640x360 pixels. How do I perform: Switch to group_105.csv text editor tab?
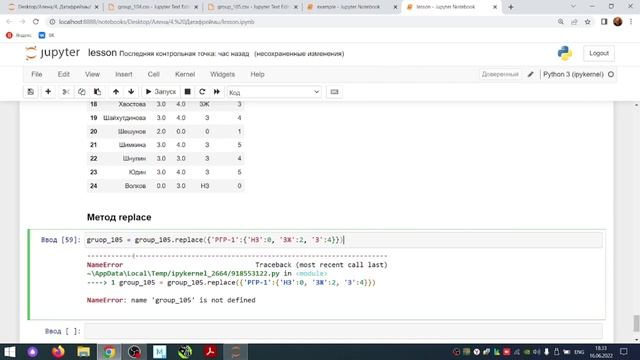pyautogui.click(x=253, y=7)
